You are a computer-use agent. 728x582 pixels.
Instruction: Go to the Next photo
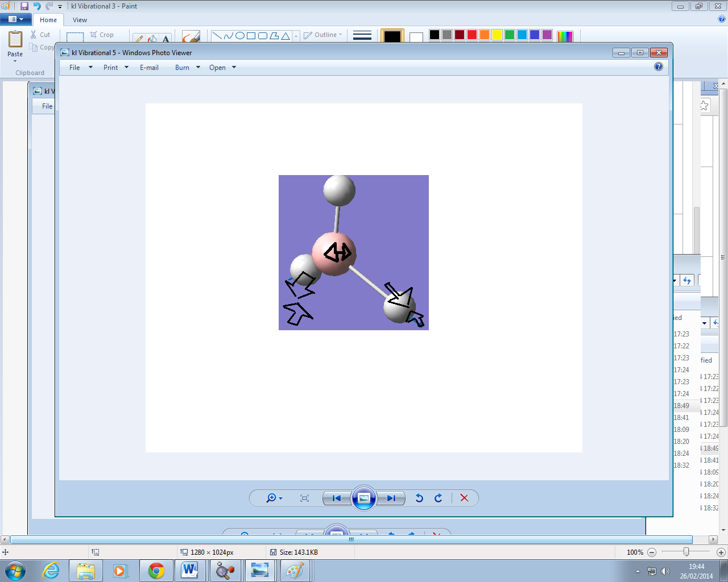[x=391, y=498]
